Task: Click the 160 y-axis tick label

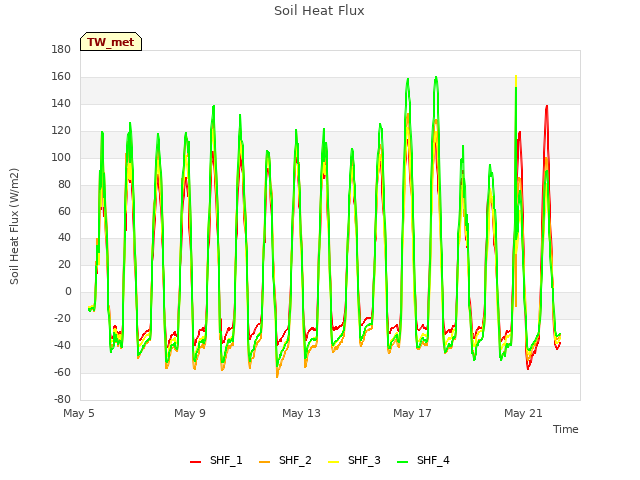Action: 61,76
